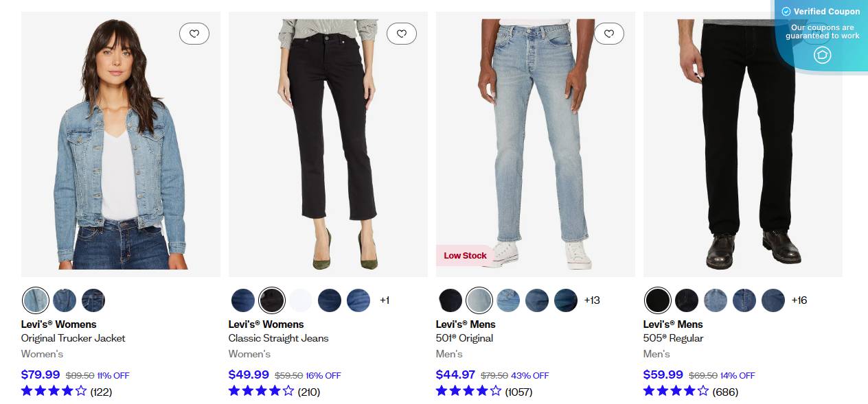The image size is (868, 404).
Task: Click the star rating for the 501® Original
Action: click(467, 391)
